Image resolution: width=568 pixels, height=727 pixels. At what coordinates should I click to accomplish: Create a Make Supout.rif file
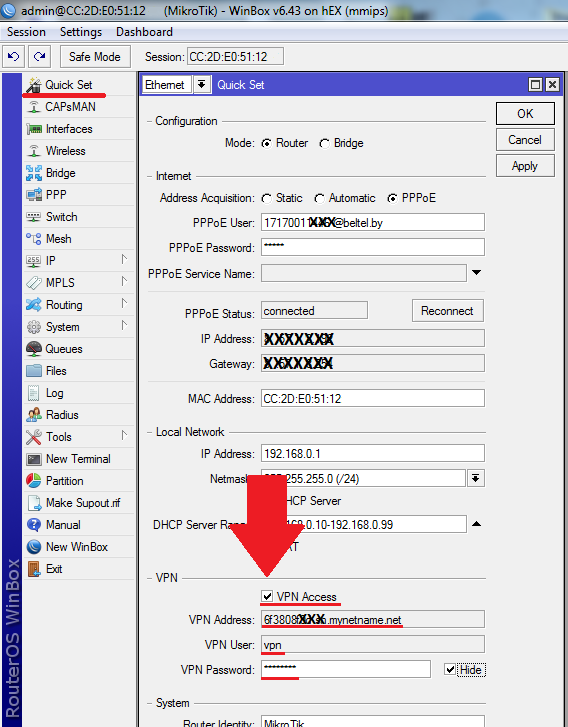pos(74,503)
